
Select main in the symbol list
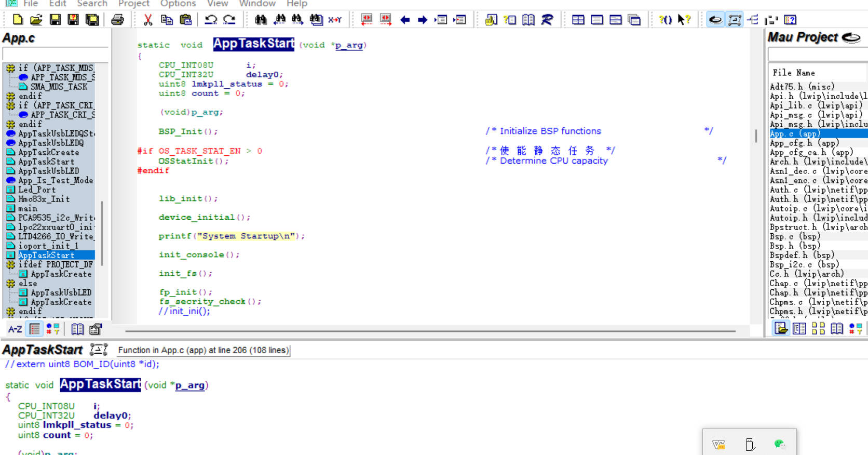pos(28,208)
